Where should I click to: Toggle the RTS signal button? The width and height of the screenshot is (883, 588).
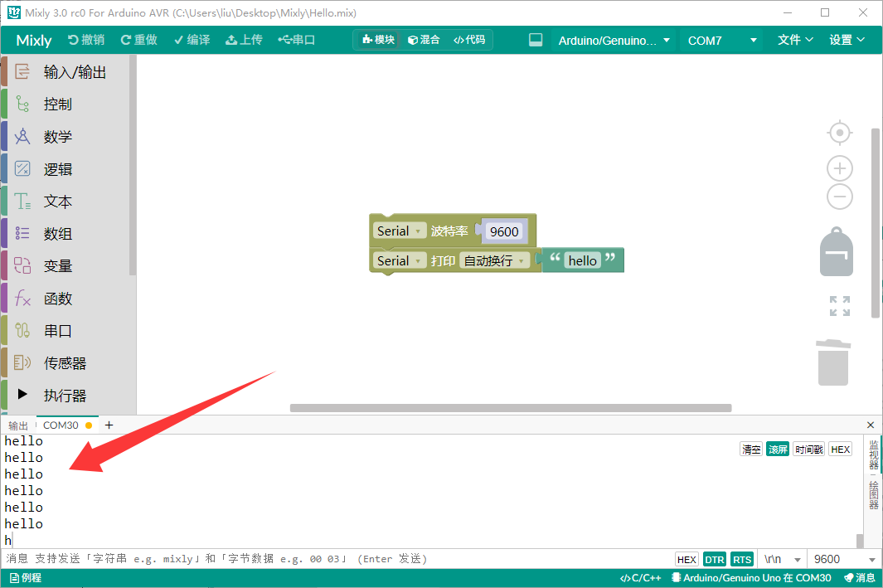point(742,559)
